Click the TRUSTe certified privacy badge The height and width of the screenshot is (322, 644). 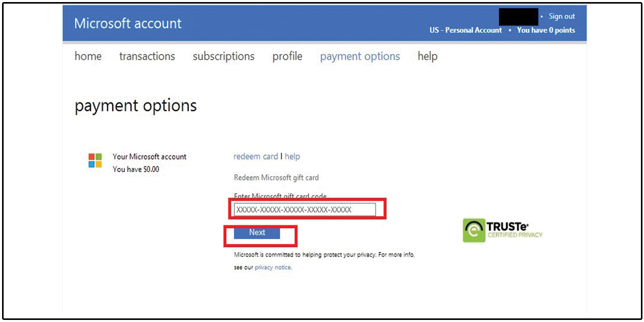pos(503,230)
